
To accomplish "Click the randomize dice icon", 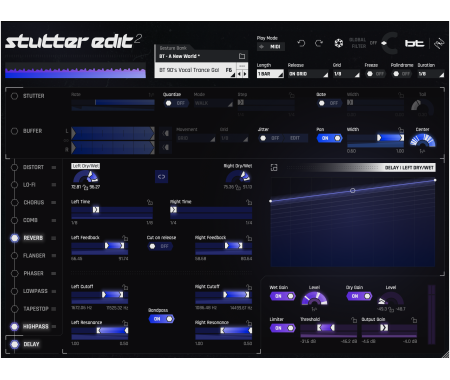I will 339,43.
